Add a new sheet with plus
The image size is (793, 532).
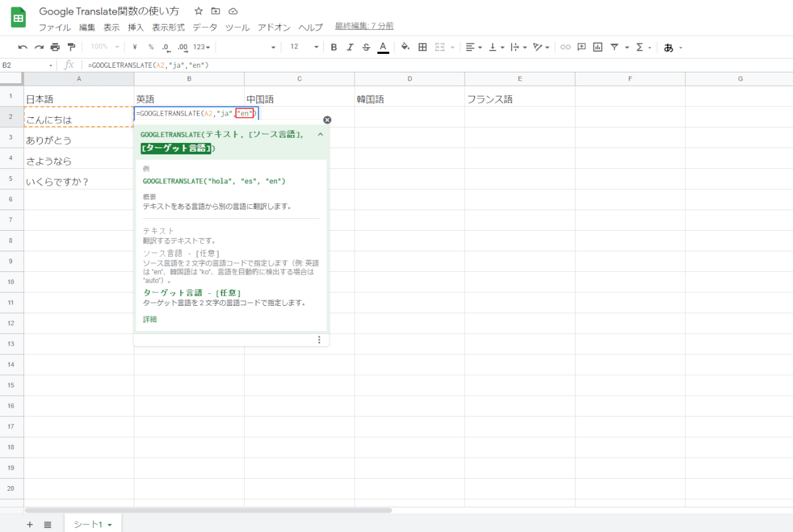[30, 525]
